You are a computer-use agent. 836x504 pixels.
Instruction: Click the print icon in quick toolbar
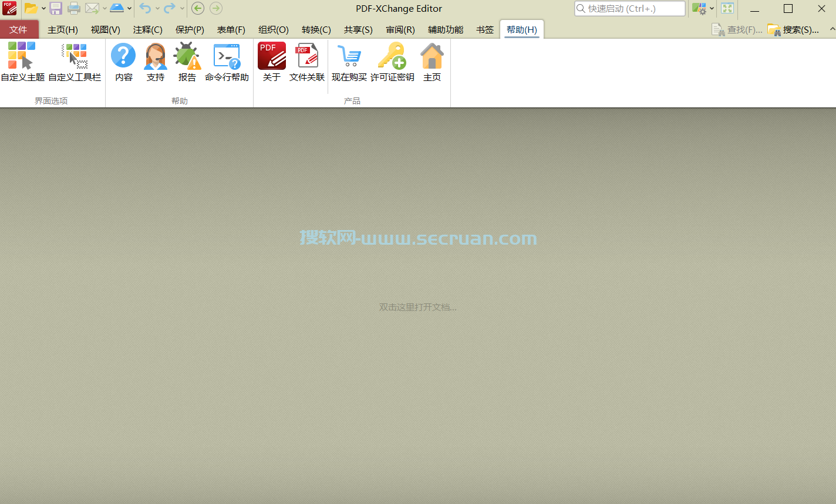pos(74,8)
